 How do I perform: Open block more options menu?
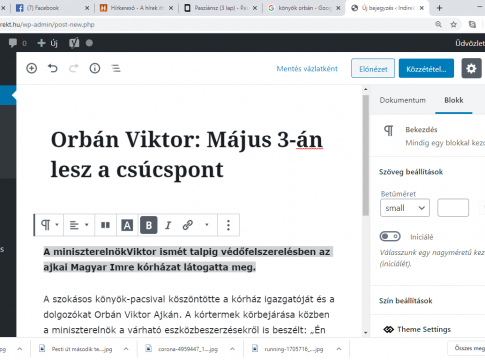click(228, 225)
